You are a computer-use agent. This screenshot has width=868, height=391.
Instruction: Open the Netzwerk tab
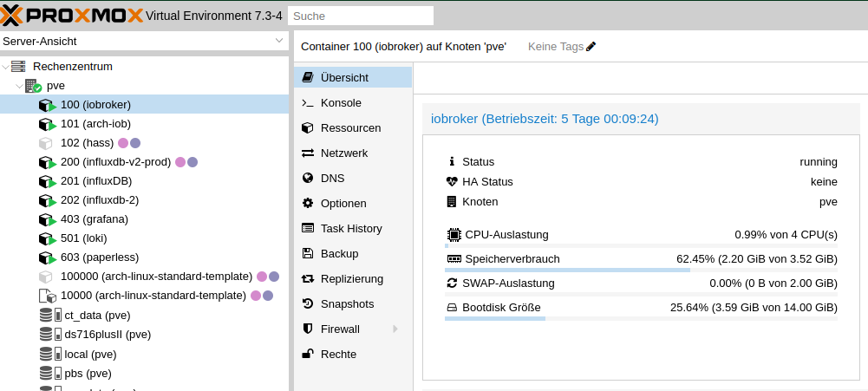click(x=353, y=153)
